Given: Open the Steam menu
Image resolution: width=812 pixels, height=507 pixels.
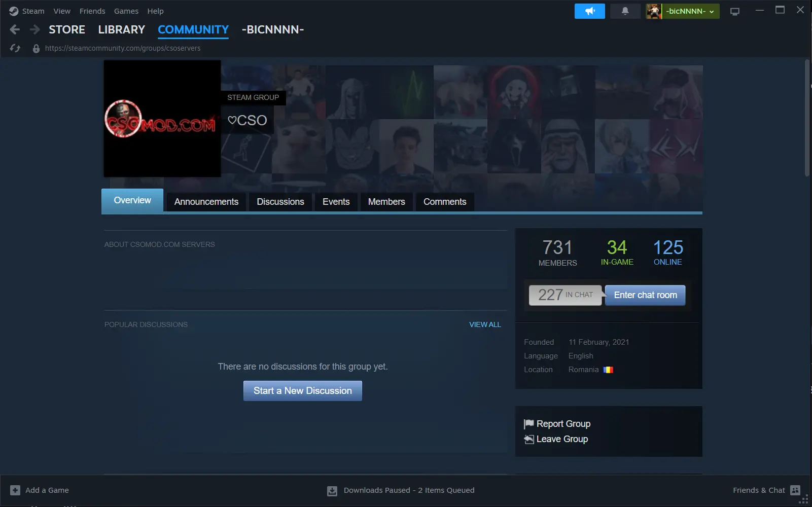Looking at the screenshot, I should pyautogui.click(x=33, y=11).
